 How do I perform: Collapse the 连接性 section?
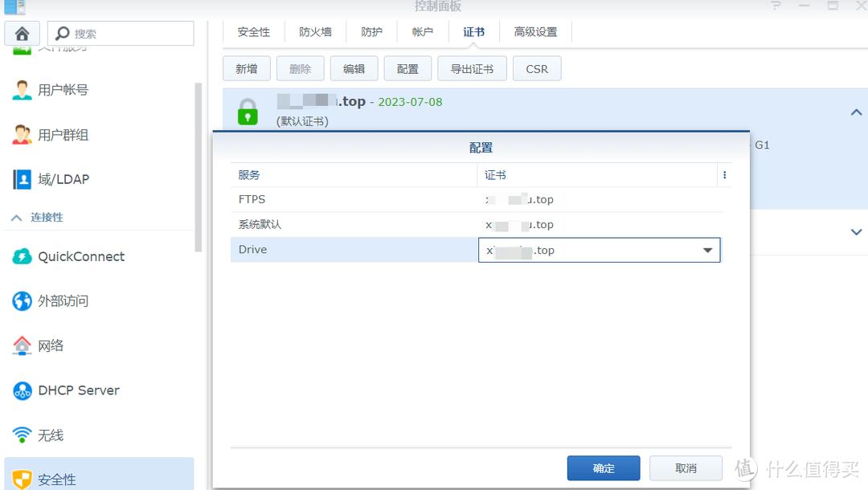click(17, 218)
